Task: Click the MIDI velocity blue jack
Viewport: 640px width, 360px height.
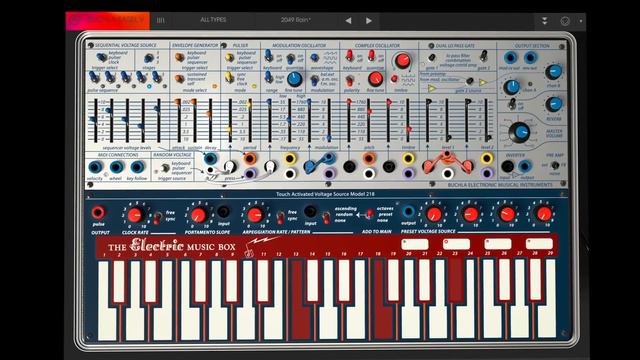Action: pyautogui.click(x=96, y=167)
